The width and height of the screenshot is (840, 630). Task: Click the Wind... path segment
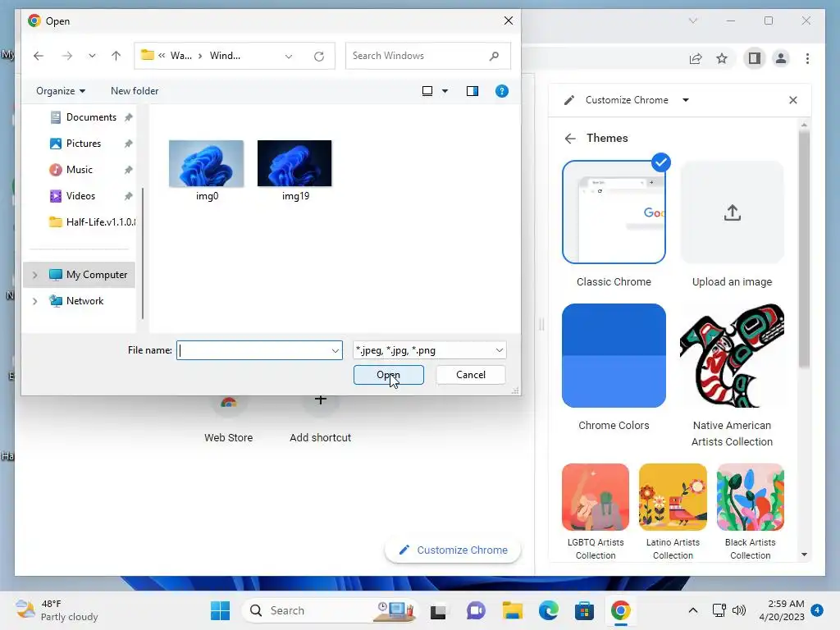225,56
